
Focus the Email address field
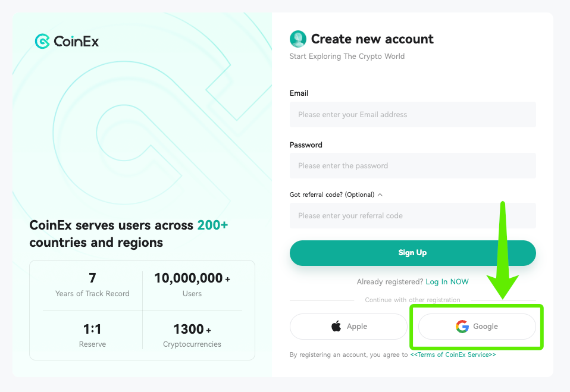(x=412, y=114)
